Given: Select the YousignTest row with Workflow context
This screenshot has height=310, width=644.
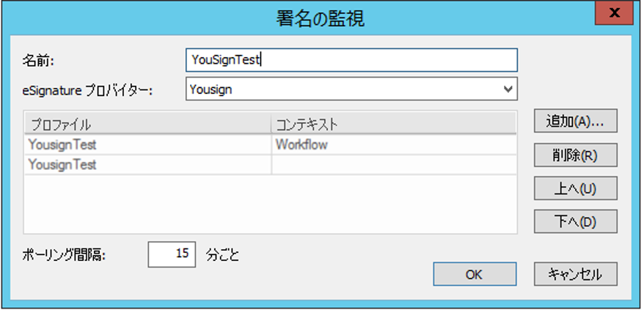Looking at the screenshot, I should (270, 144).
